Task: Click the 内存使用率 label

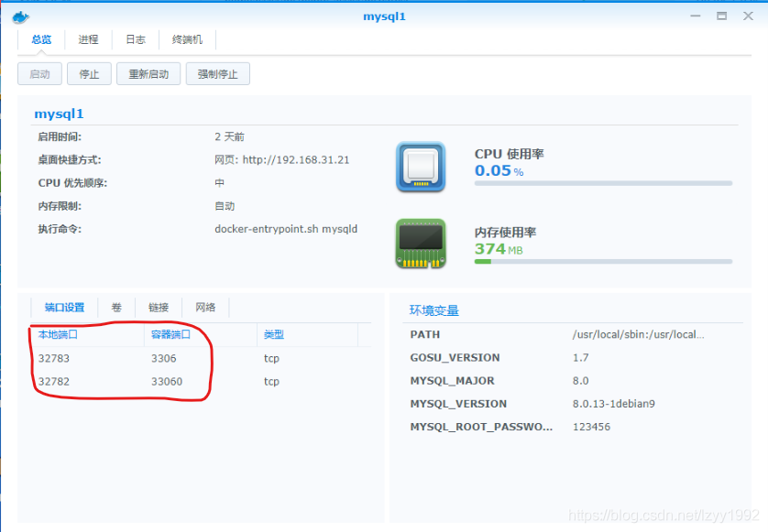Action: [505, 233]
